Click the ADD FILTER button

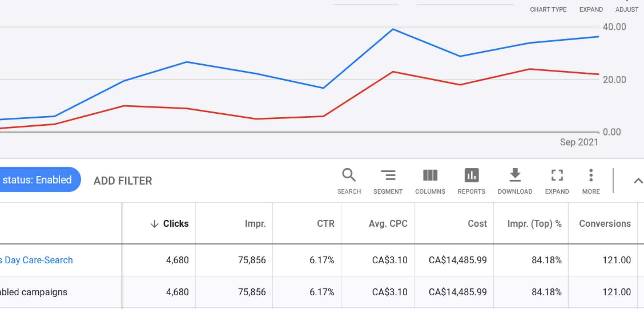click(123, 181)
